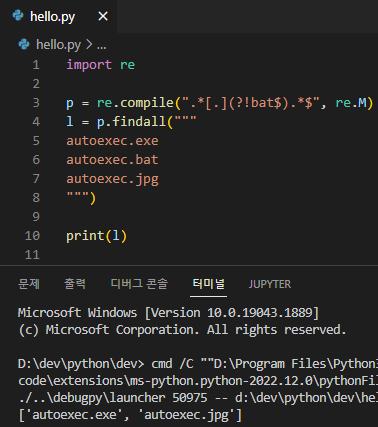Image resolution: width=378 pixels, height=427 pixels.
Task: Expand the breadcrumb ellipsis symbols
Action: coord(102,46)
